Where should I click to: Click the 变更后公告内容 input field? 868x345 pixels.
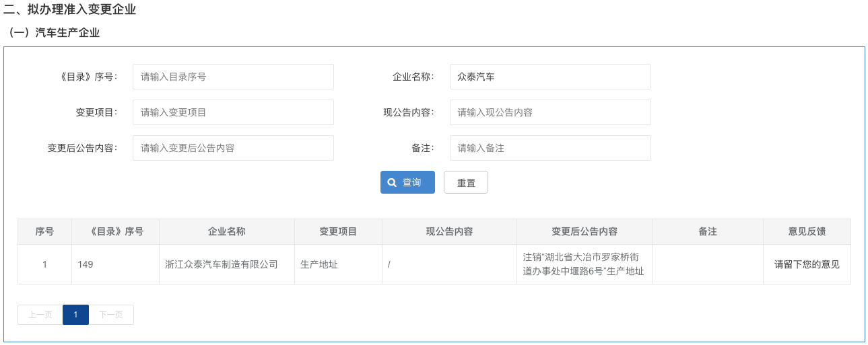pyautogui.click(x=233, y=148)
